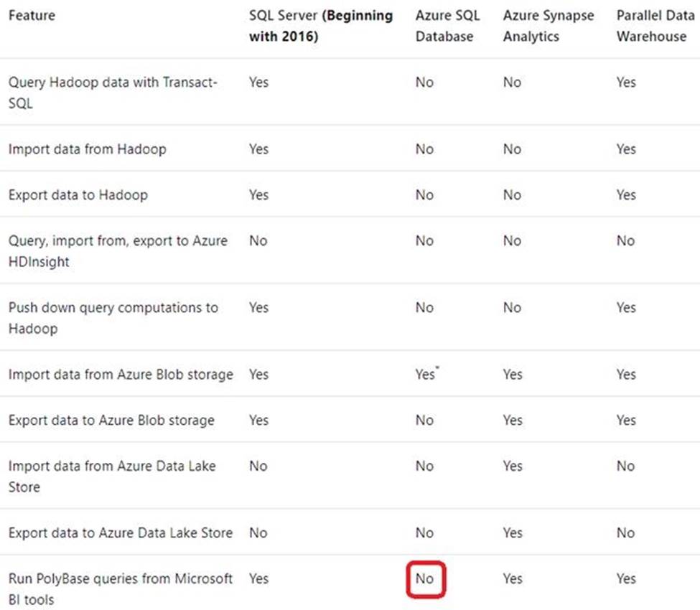Select the "Import data from Hadoop" feature
Viewport: 700px width, 610px height.
point(87,149)
